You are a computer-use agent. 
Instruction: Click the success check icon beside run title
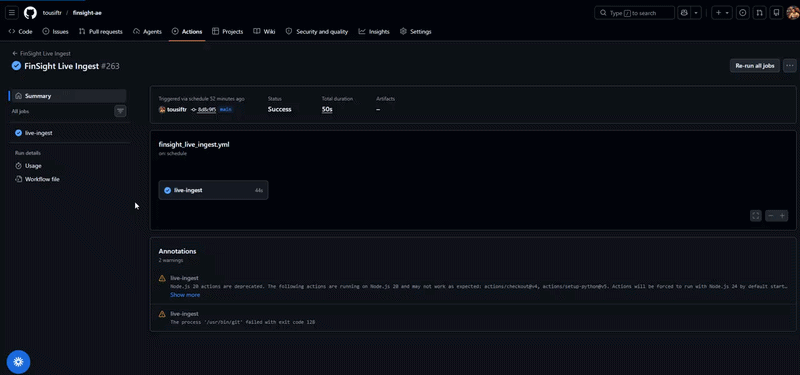coord(16,66)
